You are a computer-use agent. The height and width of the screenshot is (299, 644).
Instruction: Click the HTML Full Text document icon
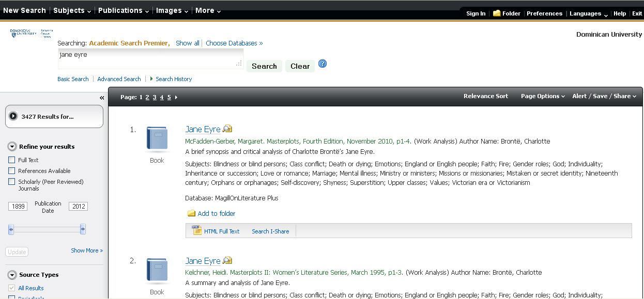pos(196,230)
